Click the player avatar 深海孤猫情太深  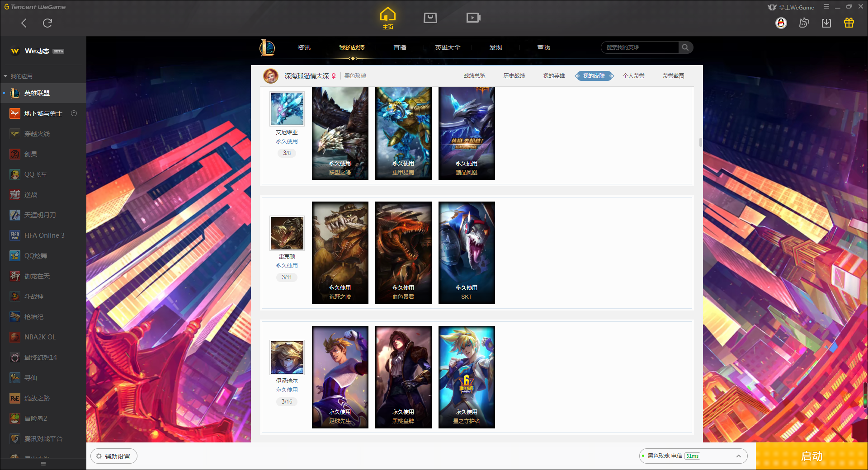(271, 76)
